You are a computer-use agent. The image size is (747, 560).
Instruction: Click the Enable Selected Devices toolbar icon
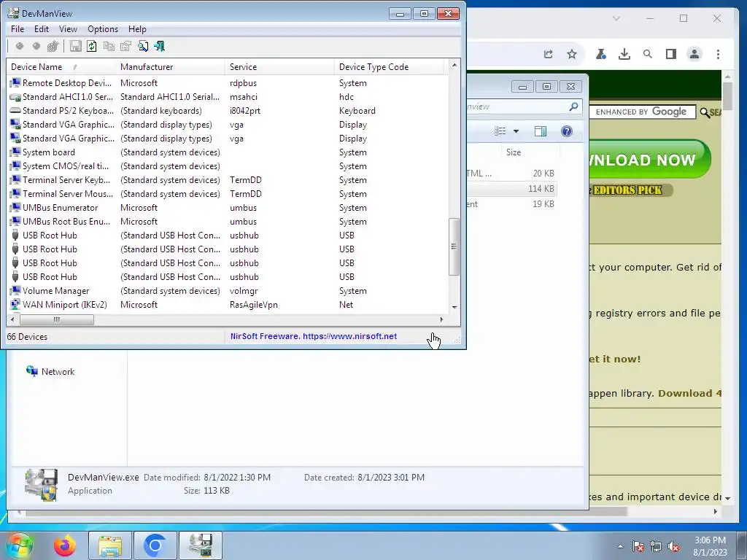point(36,46)
